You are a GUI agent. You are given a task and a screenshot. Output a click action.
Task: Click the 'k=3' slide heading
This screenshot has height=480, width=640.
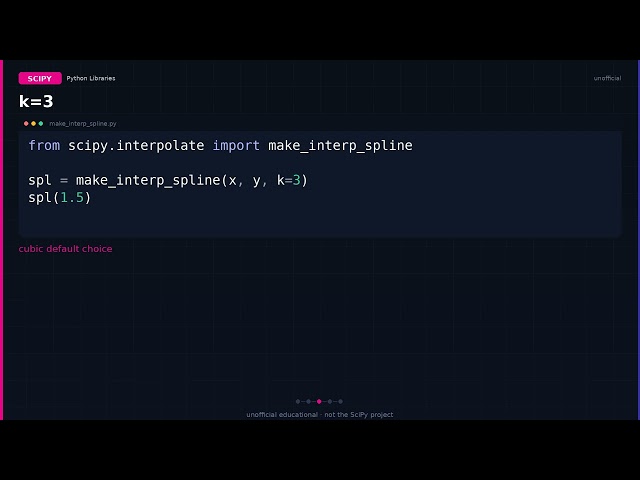click(x=36, y=102)
